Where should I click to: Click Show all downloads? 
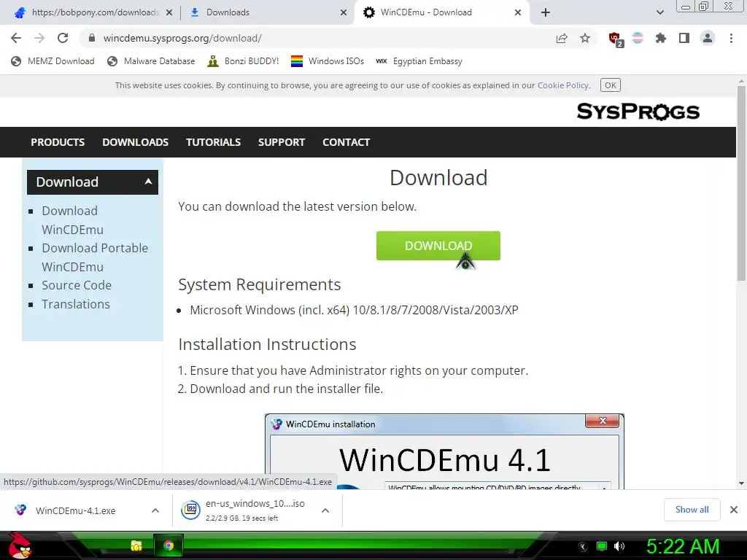pos(692,510)
